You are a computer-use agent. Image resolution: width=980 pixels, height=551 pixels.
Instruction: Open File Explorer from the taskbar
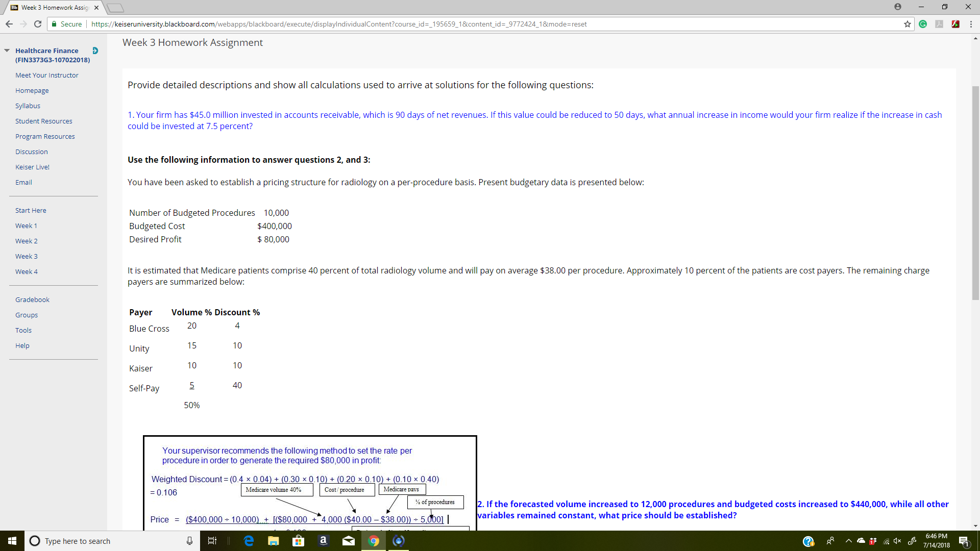point(274,541)
